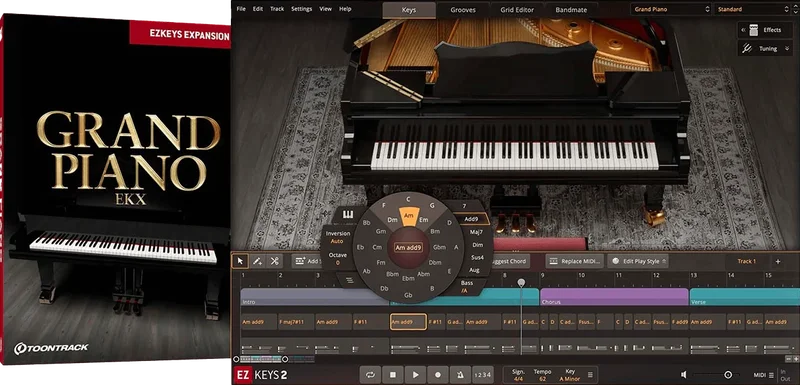Stop playback in transport bar
The image size is (800, 385).
click(x=393, y=375)
